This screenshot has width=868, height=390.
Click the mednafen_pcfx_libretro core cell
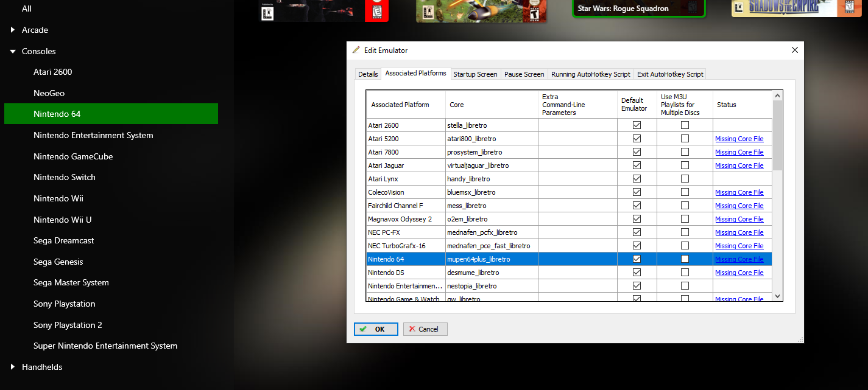point(492,232)
